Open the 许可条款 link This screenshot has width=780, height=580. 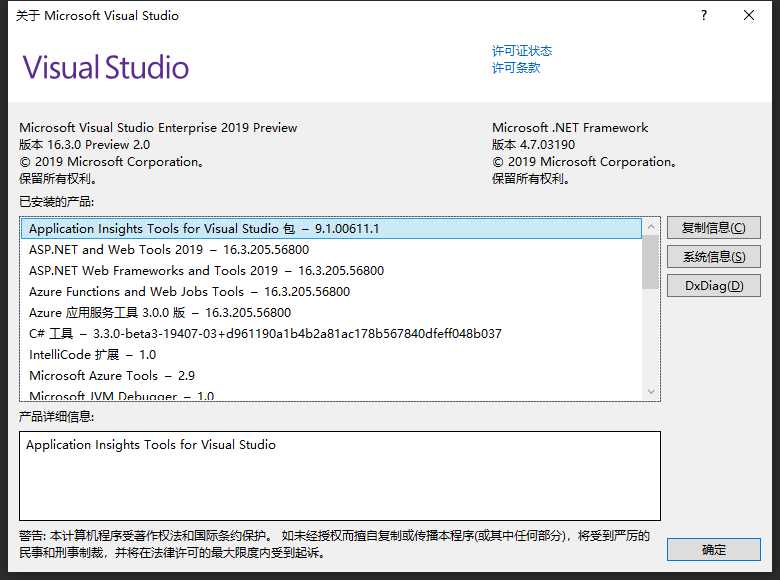point(516,68)
